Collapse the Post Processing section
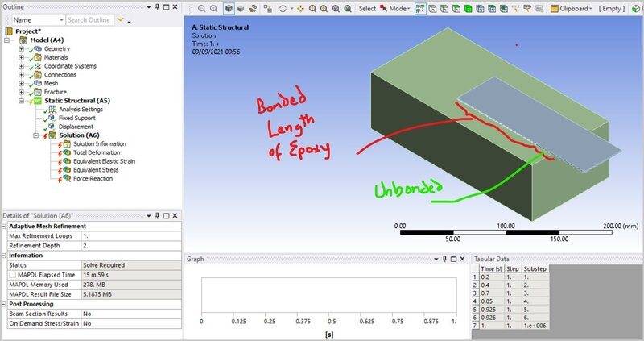 [4, 304]
